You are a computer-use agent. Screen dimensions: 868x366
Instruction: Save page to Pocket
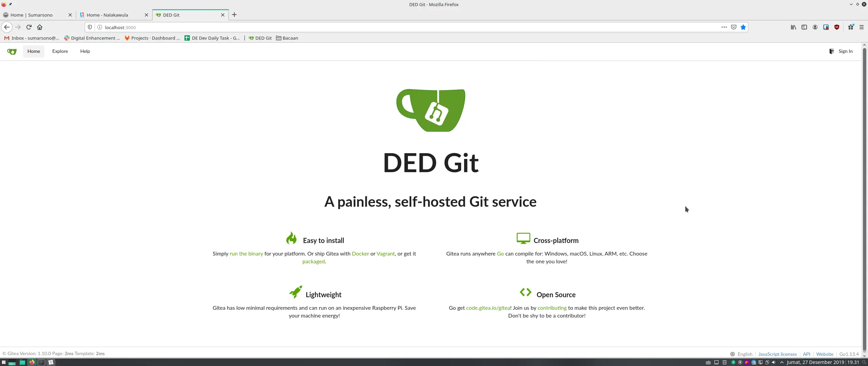point(733,27)
